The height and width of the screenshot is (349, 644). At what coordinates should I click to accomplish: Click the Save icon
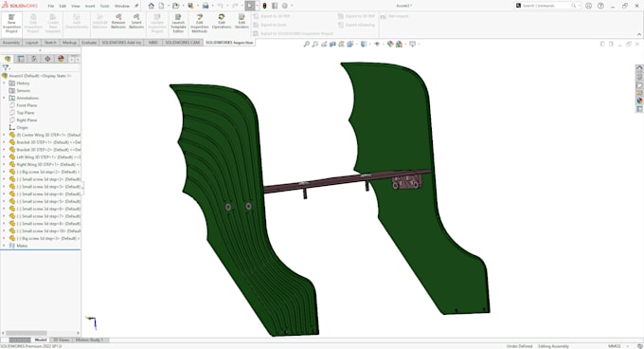(x=190, y=6)
